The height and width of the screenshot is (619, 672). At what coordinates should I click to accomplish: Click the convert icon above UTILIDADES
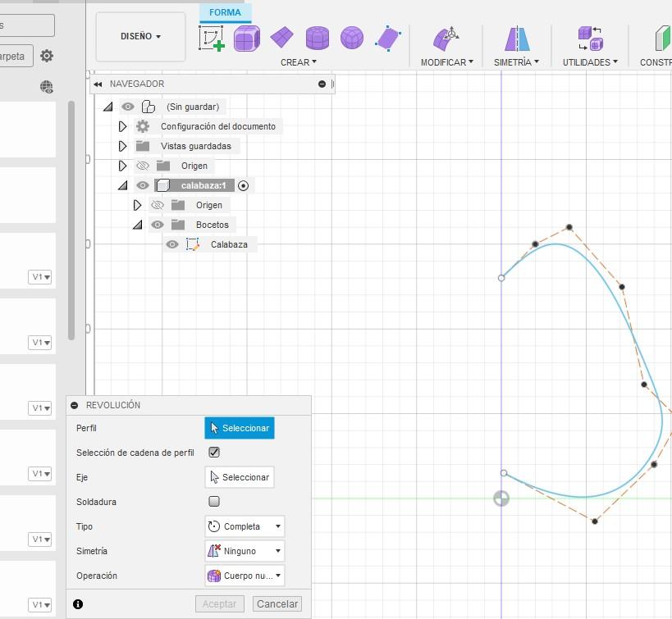590,39
